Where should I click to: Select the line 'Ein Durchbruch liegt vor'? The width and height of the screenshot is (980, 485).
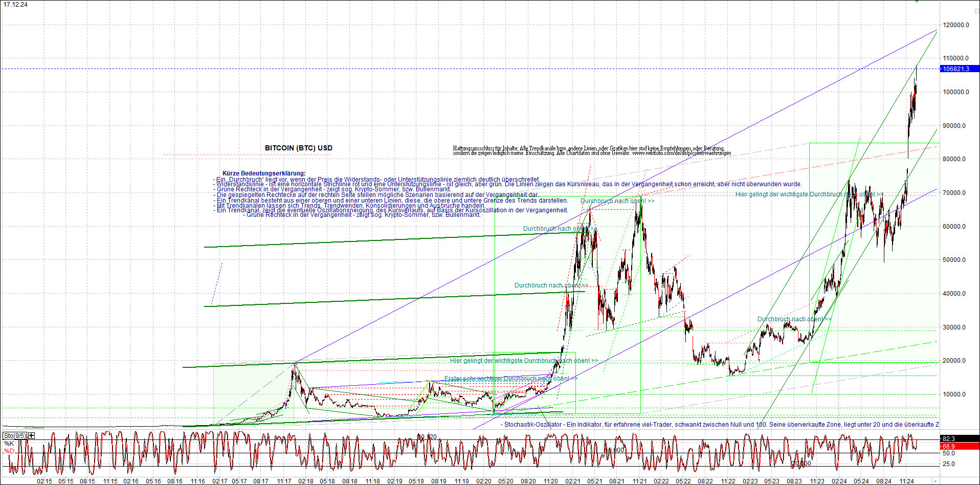click(x=376, y=180)
